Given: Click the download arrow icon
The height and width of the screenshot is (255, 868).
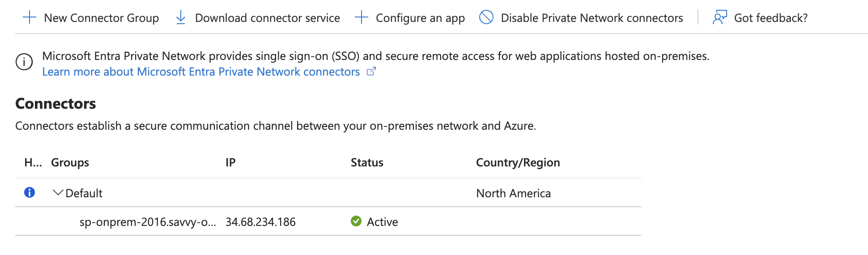Looking at the screenshot, I should click(x=181, y=18).
